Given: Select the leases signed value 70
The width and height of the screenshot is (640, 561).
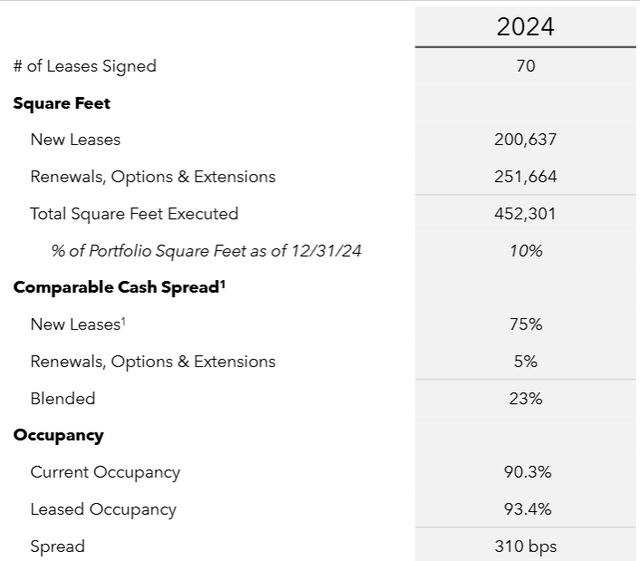Looking at the screenshot, I should pos(526,66).
